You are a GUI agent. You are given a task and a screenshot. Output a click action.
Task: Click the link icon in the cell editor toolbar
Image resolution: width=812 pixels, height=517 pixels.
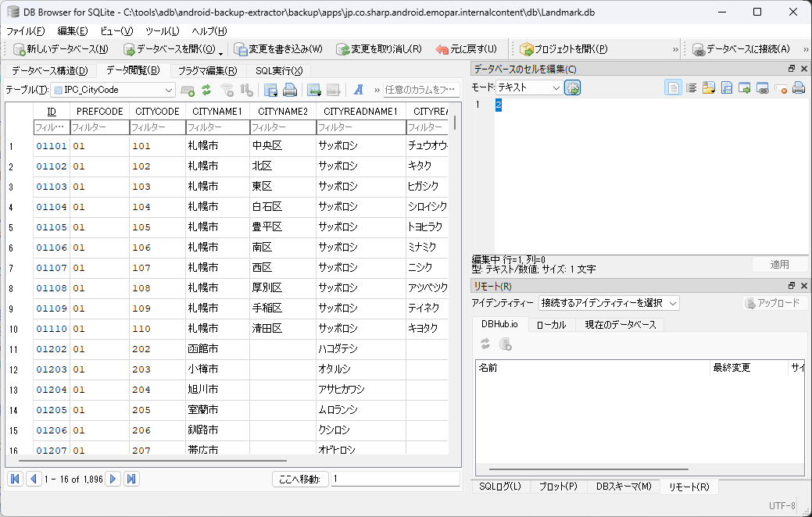[x=762, y=88]
